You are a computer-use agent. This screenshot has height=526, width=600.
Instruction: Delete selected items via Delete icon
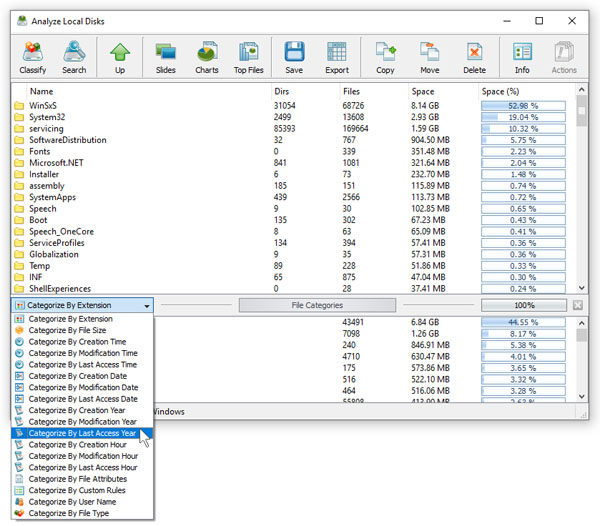click(x=474, y=57)
